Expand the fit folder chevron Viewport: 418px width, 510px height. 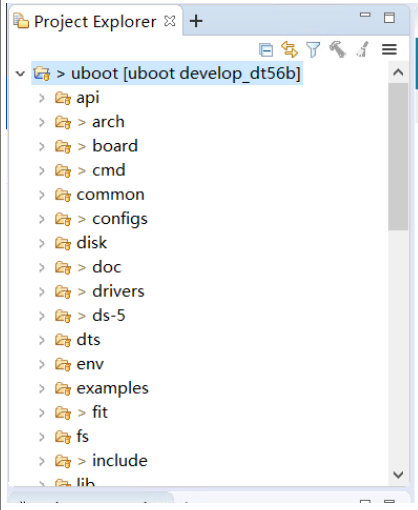[x=42, y=413]
